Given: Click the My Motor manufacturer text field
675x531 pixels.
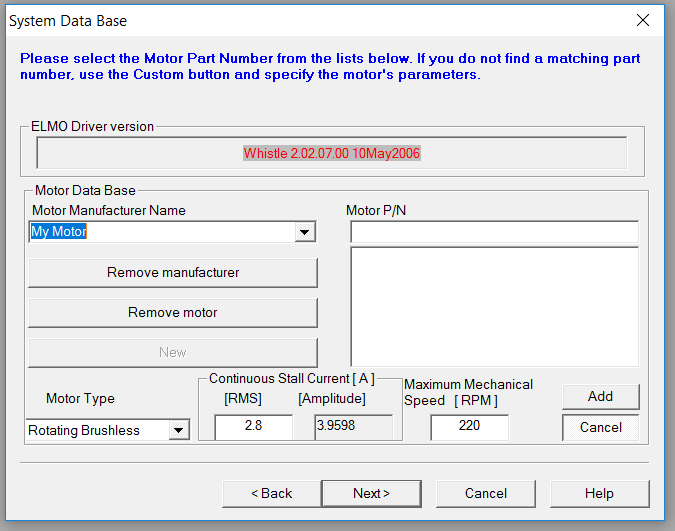Looking at the screenshot, I should [163, 232].
